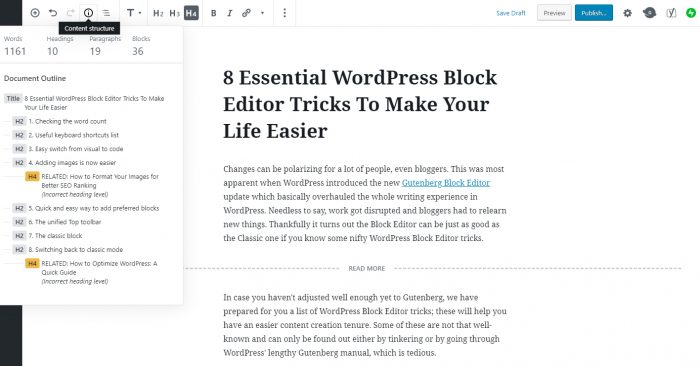Insert a link with the chain icon
Image resolution: width=700 pixels, height=366 pixels.
(x=246, y=13)
